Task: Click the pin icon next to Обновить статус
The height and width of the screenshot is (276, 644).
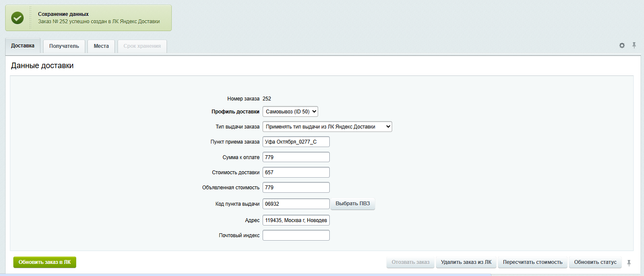Action: tap(630, 263)
